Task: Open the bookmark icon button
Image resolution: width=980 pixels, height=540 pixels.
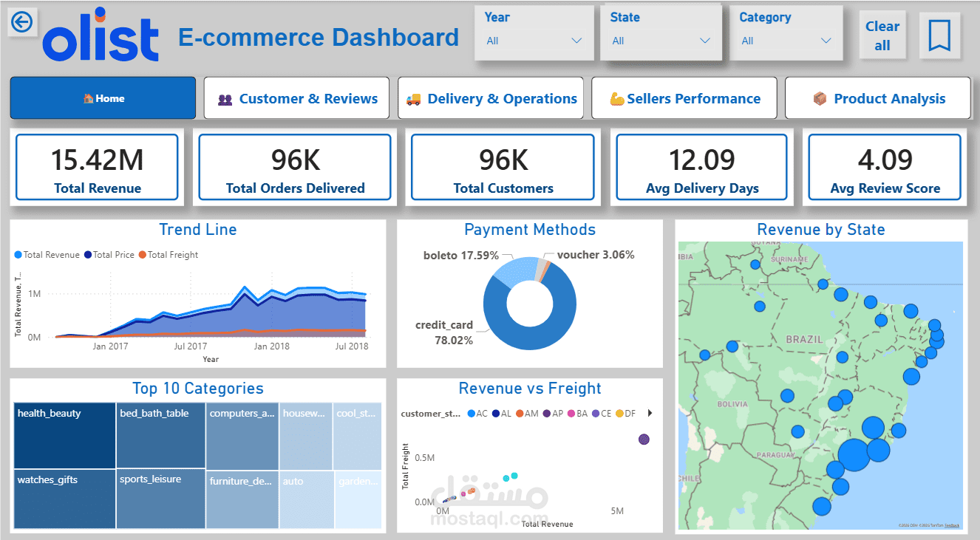Action: (x=939, y=35)
